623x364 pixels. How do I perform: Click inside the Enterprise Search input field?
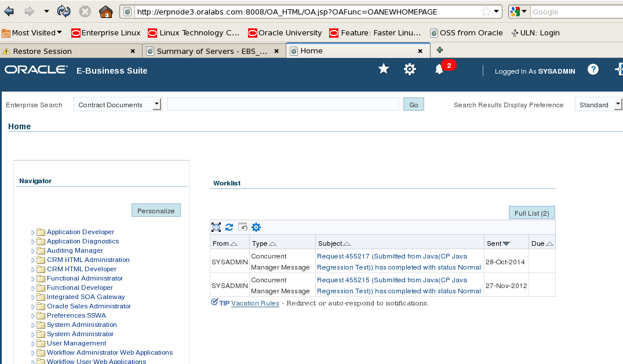coord(282,104)
